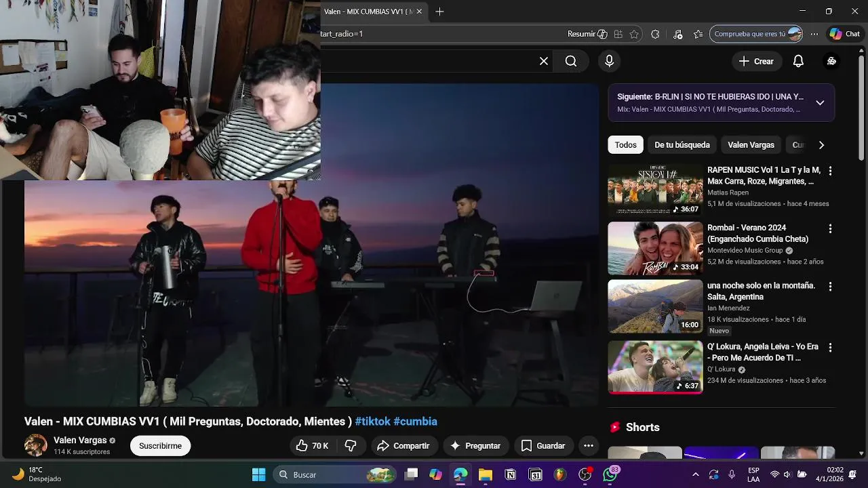
Task: Click the Comprueba que eres tú profile button
Action: pos(757,34)
